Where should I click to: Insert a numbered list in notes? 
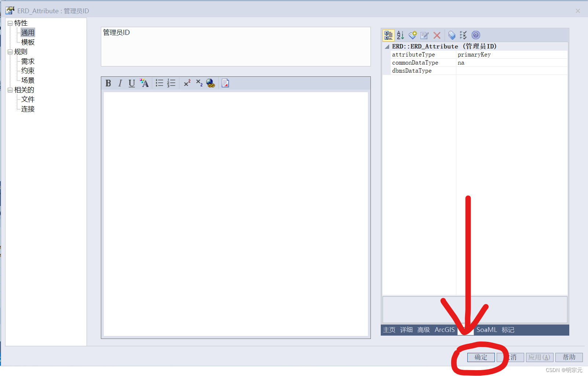click(x=171, y=83)
